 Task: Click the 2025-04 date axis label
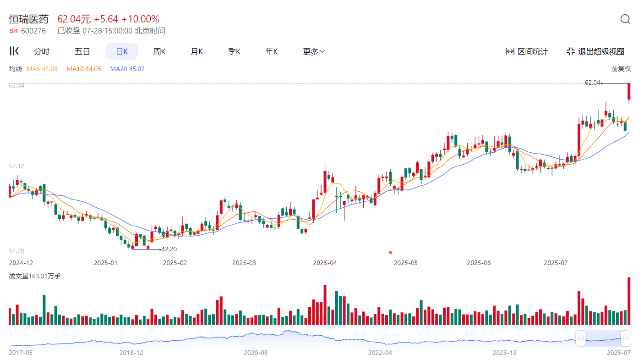click(325, 263)
